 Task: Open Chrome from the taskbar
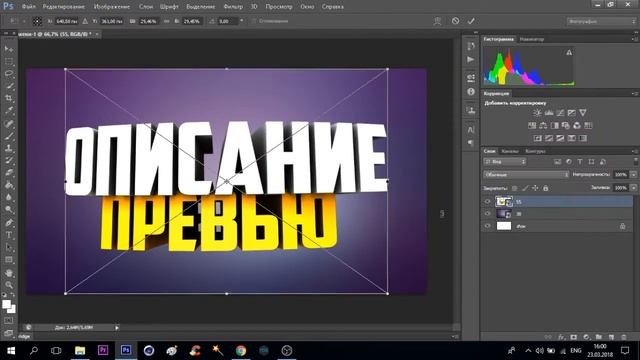coord(241,350)
